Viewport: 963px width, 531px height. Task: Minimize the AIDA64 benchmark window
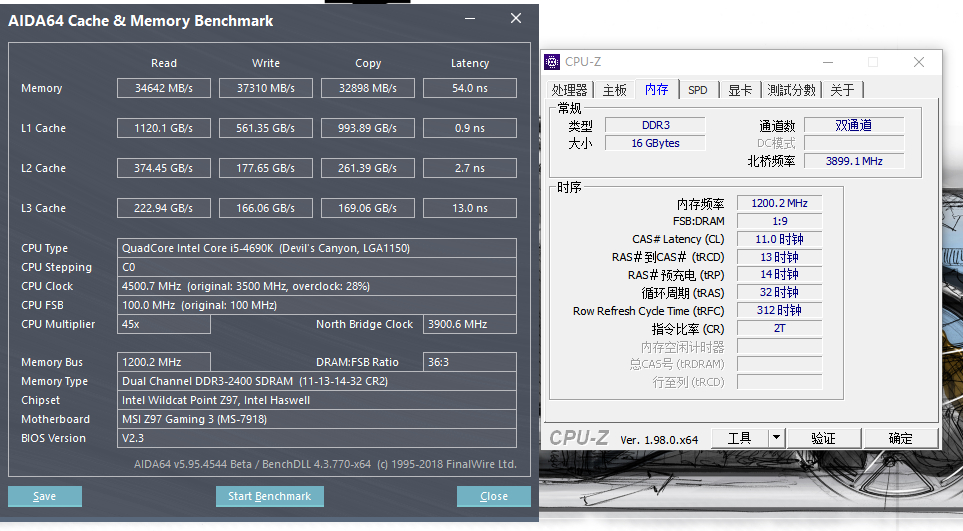(470, 19)
